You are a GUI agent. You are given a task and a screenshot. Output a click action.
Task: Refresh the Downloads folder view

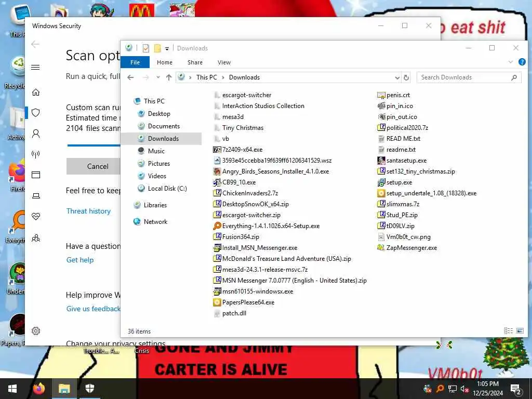pyautogui.click(x=406, y=77)
